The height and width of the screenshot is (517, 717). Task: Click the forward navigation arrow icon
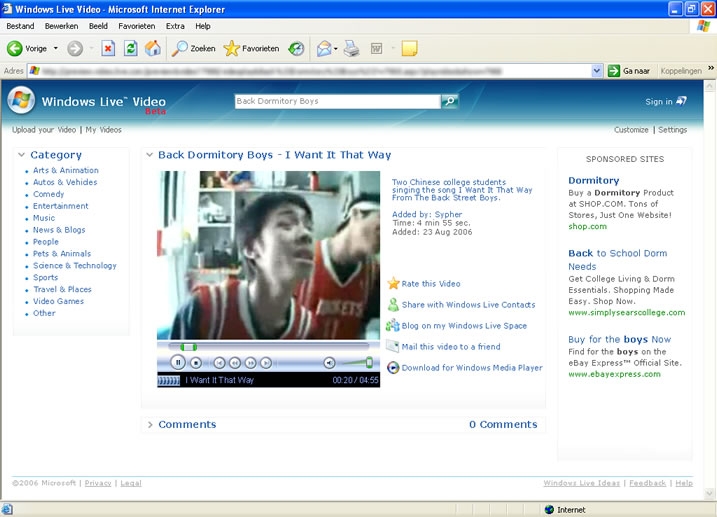tap(75, 48)
